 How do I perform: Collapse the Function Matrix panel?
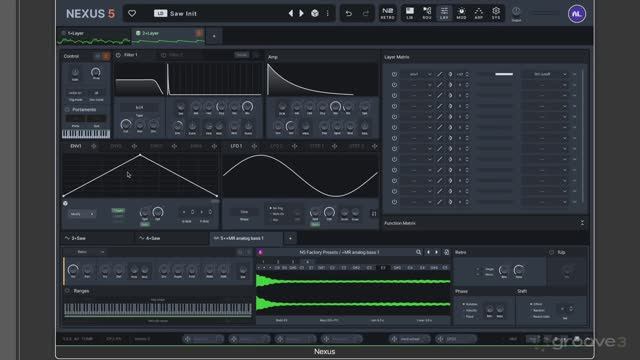[x=582, y=223]
